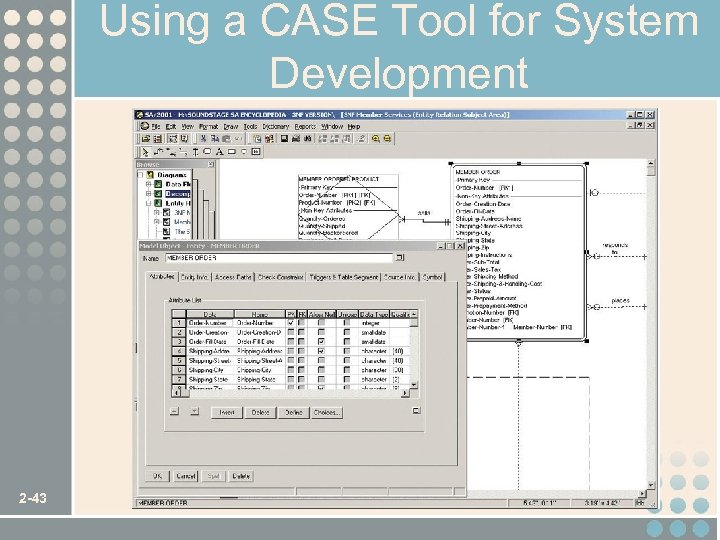Click the Delete button next to Insert
This screenshot has height=540, width=720.
click(260, 412)
